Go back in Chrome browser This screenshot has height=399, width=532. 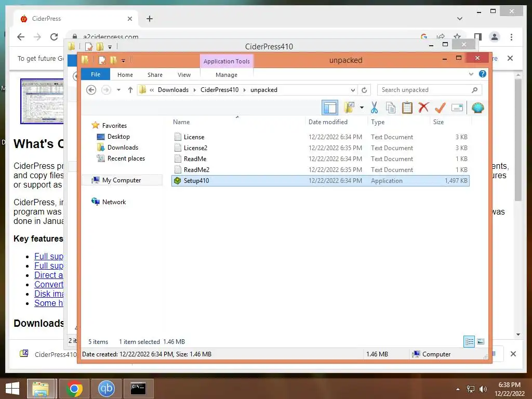pyautogui.click(x=21, y=37)
